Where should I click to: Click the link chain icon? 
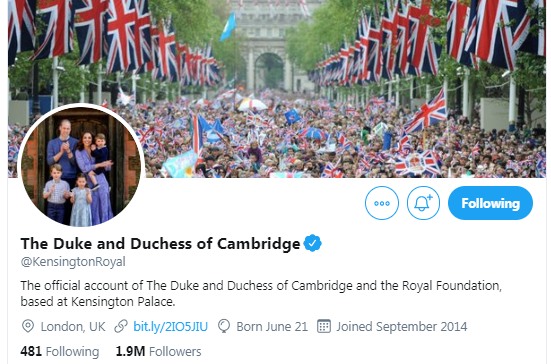point(121,326)
